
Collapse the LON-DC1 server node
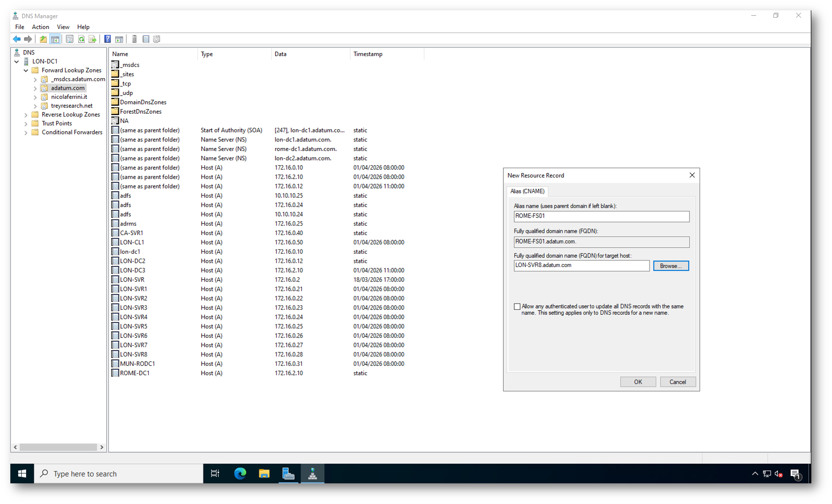tap(17, 61)
